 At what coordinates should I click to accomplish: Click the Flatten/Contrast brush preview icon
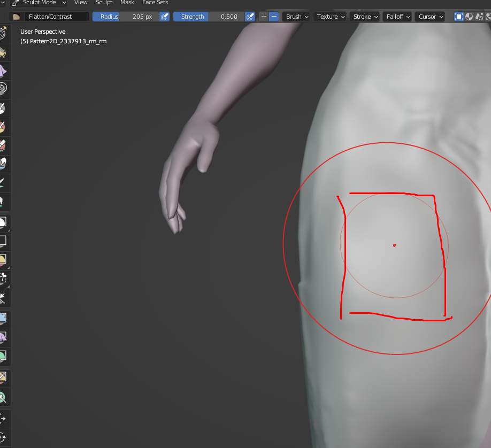tap(16, 17)
